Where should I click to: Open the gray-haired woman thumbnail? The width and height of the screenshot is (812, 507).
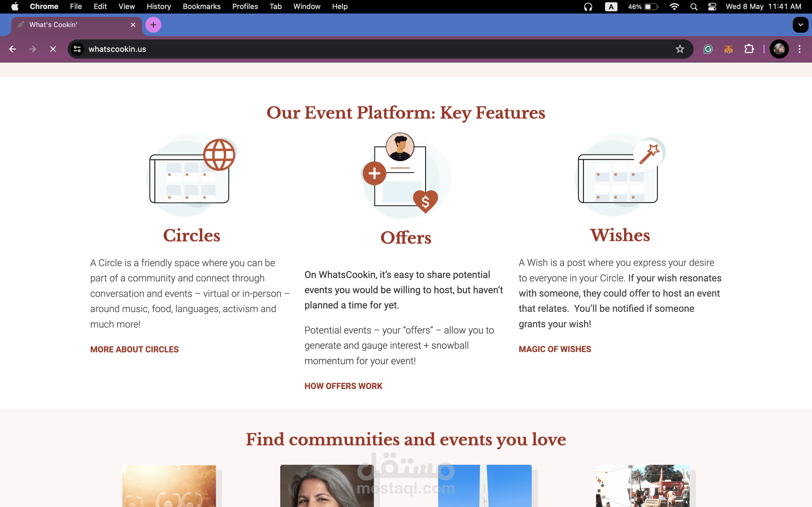click(327, 486)
